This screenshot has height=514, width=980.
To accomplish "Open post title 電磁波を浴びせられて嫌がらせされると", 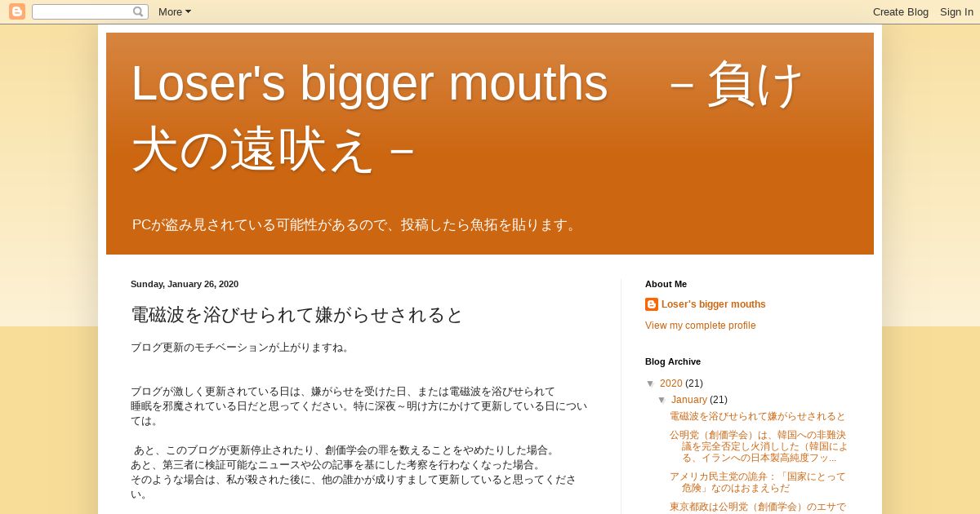I will pyautogui.click(x=297, y=315).
